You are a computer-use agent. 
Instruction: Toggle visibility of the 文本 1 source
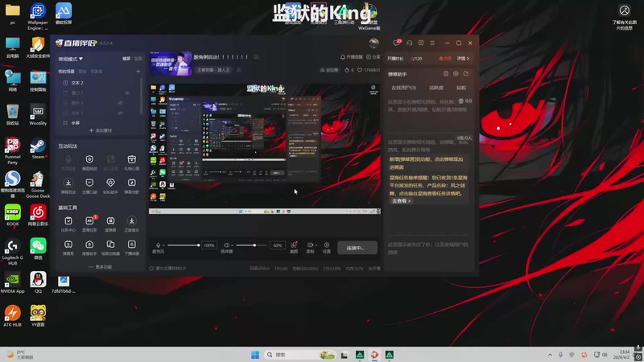tap(120, 113)
